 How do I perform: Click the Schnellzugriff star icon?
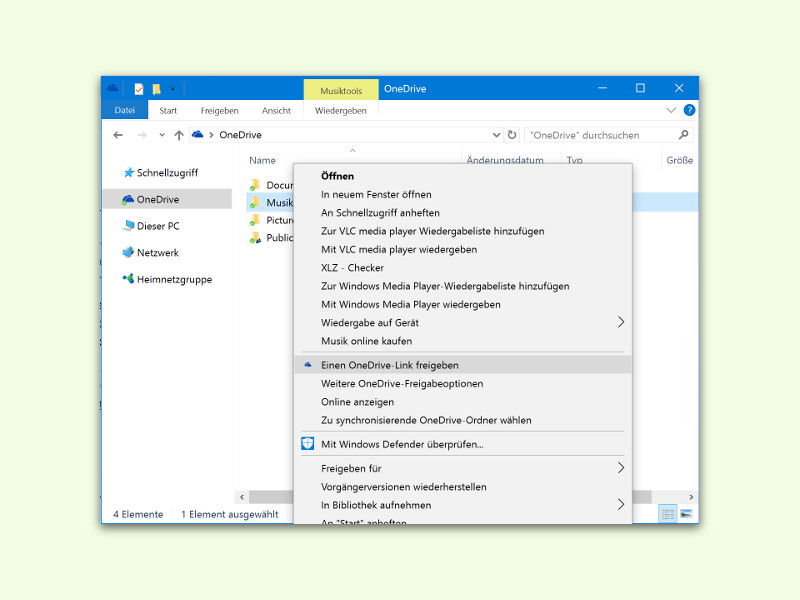129,172
